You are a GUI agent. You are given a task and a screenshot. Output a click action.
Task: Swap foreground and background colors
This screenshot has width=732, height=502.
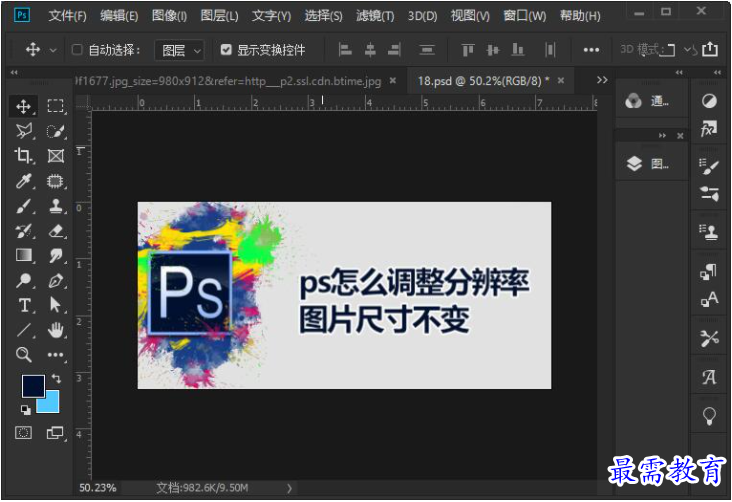point(56,378)
